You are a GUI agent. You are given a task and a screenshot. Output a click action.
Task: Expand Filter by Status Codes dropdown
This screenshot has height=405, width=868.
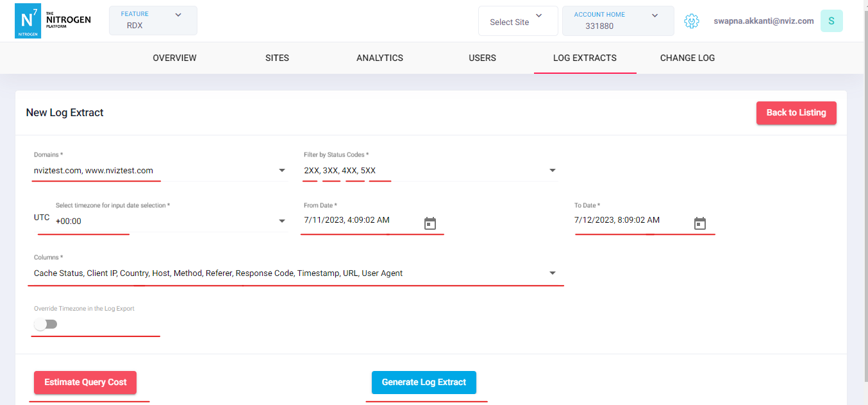[553, 171]
